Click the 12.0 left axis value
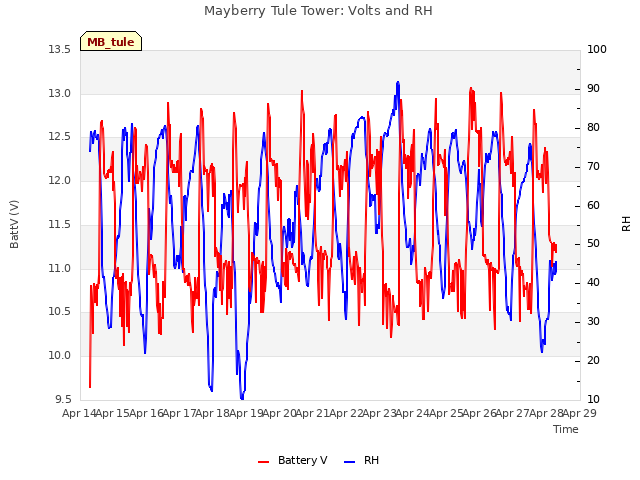The width and height of the screenshot is (640, 480). (60, 180)
